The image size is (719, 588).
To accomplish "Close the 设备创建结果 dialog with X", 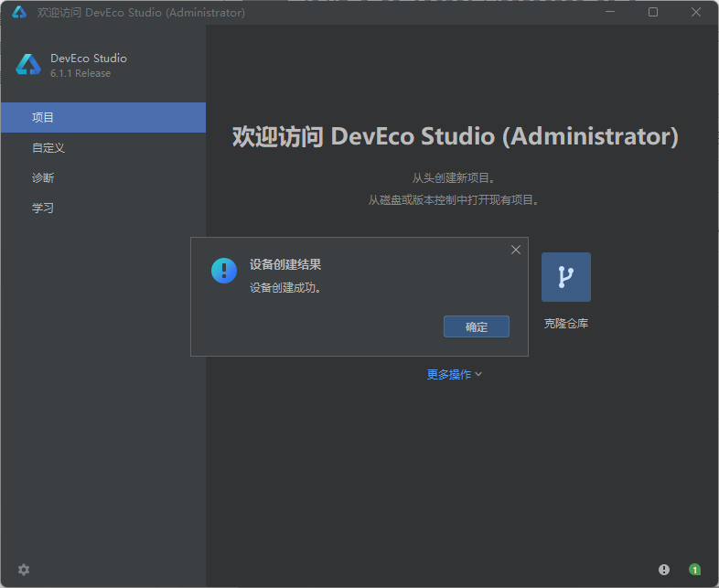I will point(516,250).
